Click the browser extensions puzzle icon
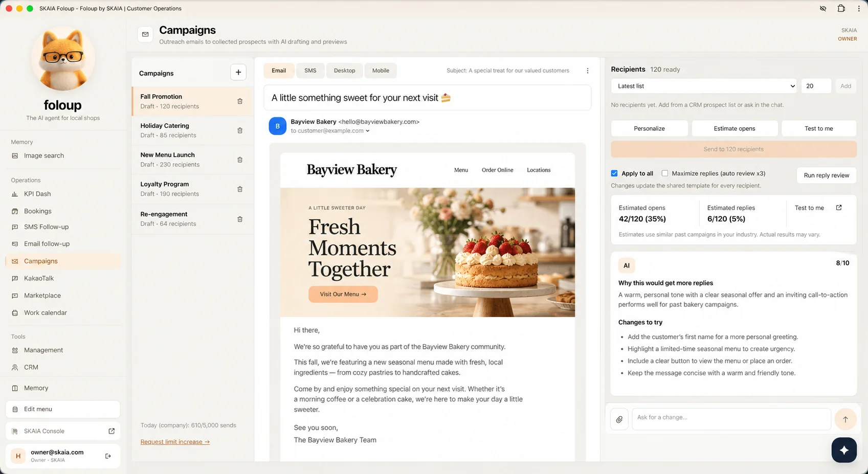Screen dimensions: 868x474 [841, 8]
